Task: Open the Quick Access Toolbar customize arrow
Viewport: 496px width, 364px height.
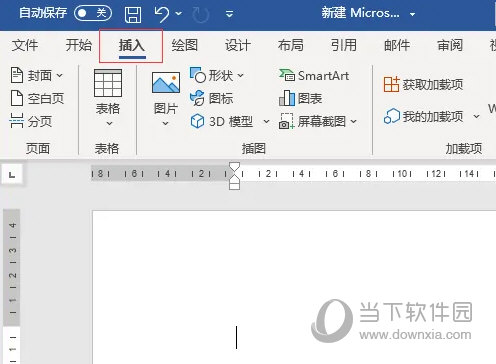Action: (x=229, y=14)
